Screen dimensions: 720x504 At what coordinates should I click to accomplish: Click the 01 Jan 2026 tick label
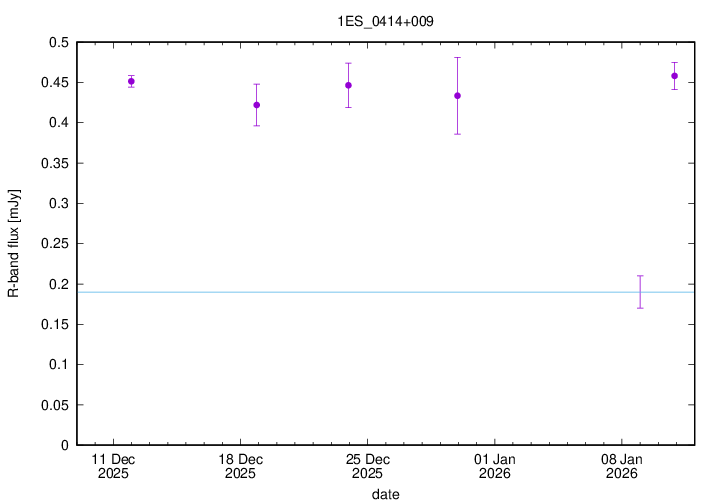pos(494,465)
